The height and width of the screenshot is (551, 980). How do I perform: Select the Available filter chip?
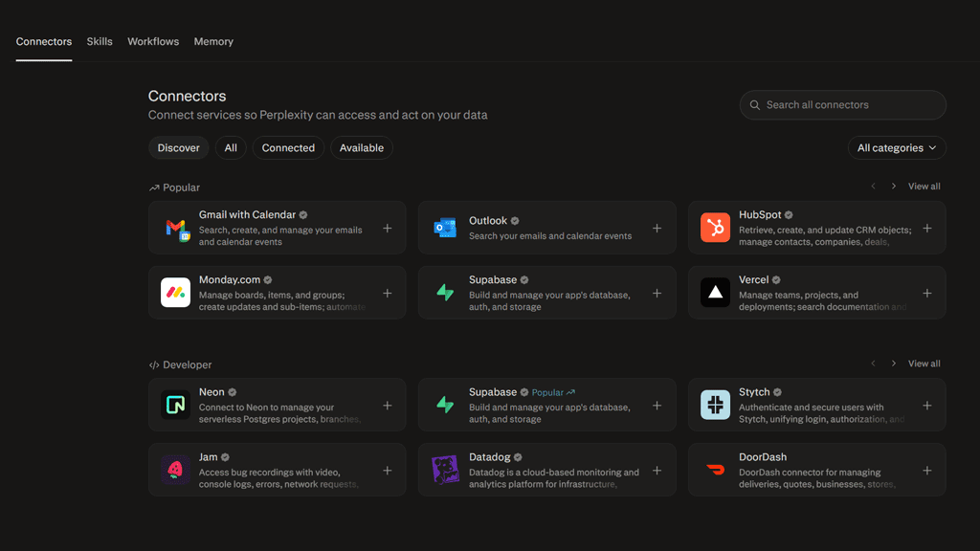click(x=361, y=148)
